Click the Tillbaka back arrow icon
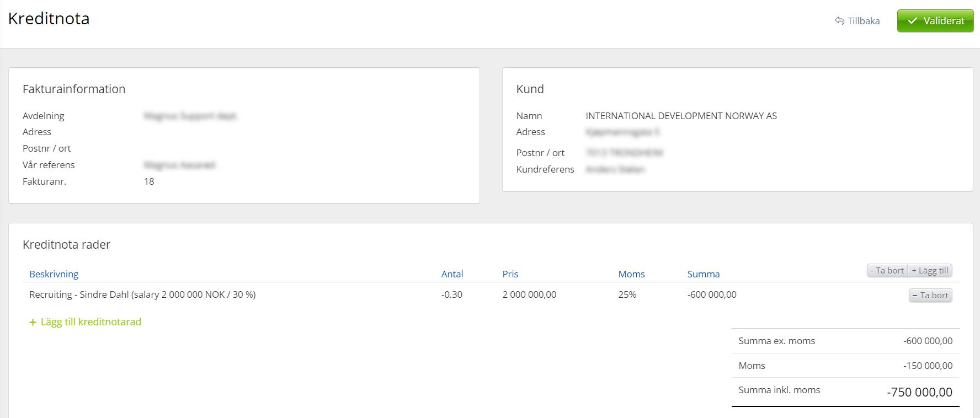 coord(839,21)
